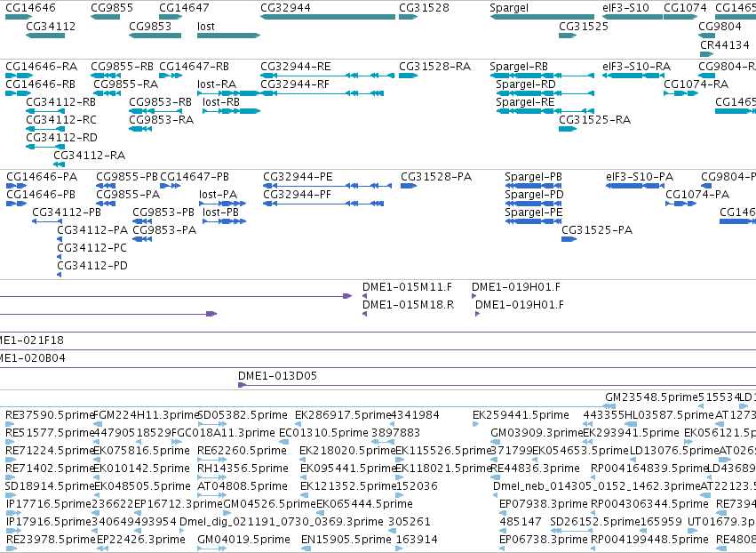The image size is (756, 553).
Task: Click the CG14647 gene name
Action: (x=184, y=8)
